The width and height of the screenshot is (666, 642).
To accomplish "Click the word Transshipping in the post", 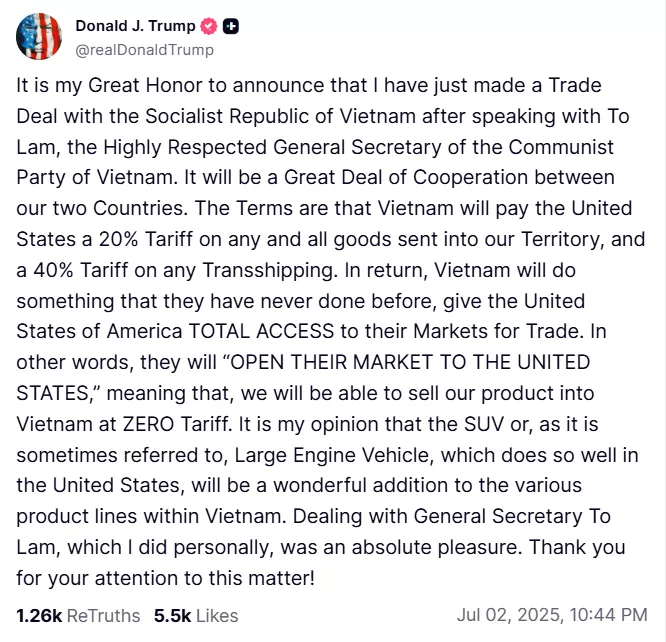I will [x=267, y=271].
